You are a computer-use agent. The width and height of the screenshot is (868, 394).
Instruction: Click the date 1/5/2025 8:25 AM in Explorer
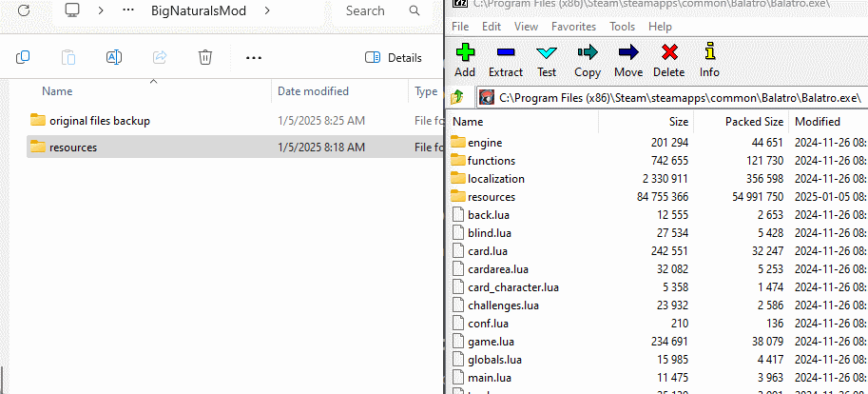coord(321,120)
